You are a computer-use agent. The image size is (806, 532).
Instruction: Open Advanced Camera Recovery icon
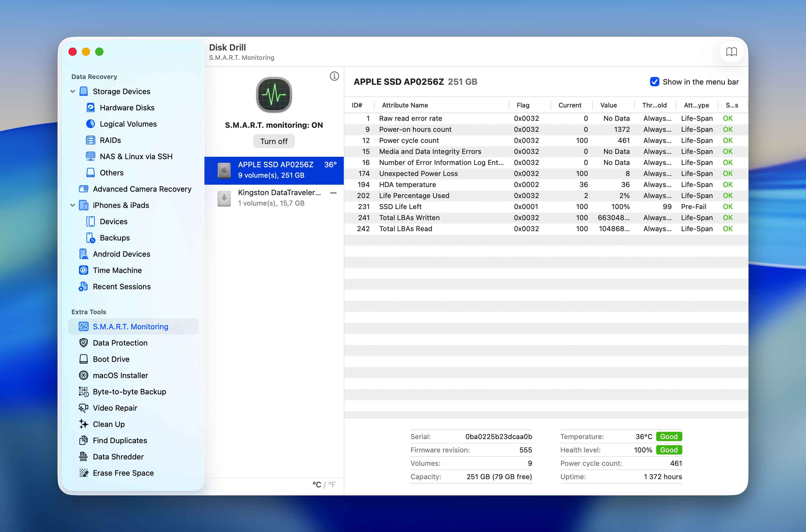click(x=83, y=189)
